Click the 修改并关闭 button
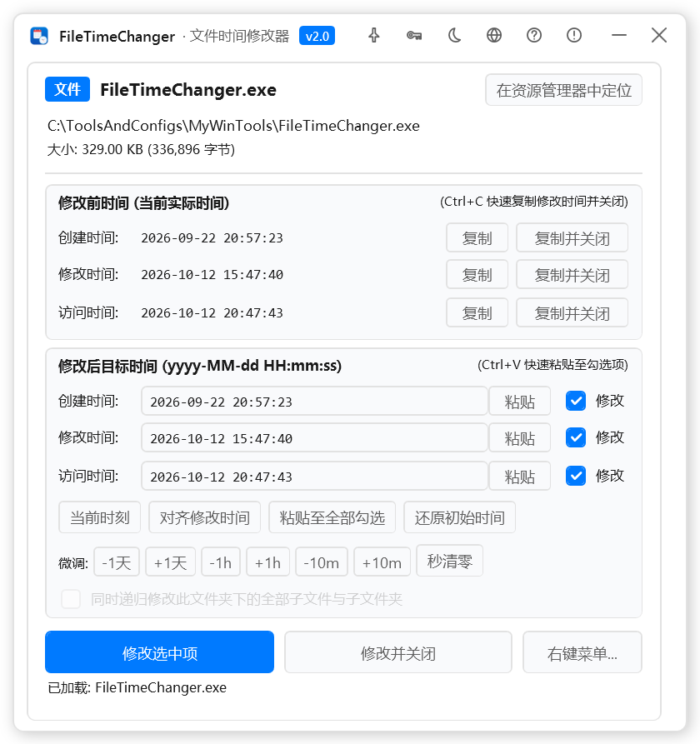Screen dimensions: 700x744 click(398, 652)
